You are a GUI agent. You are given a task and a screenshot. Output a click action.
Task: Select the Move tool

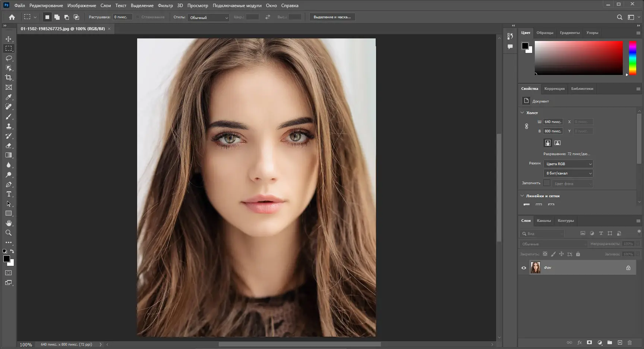[9, 39]
